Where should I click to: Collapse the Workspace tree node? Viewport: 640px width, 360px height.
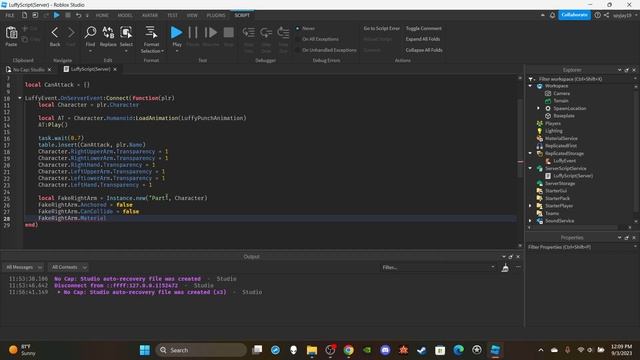[530, 86]
